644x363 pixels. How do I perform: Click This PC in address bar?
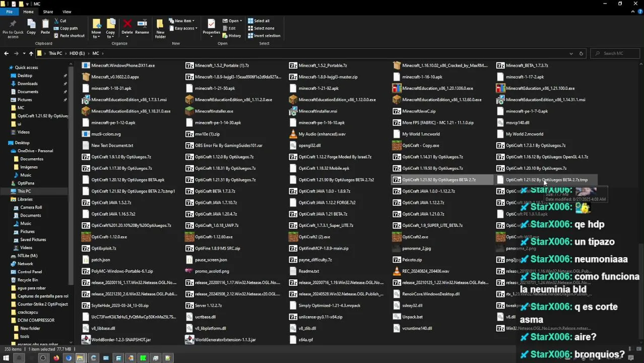(x=55, y=53)
